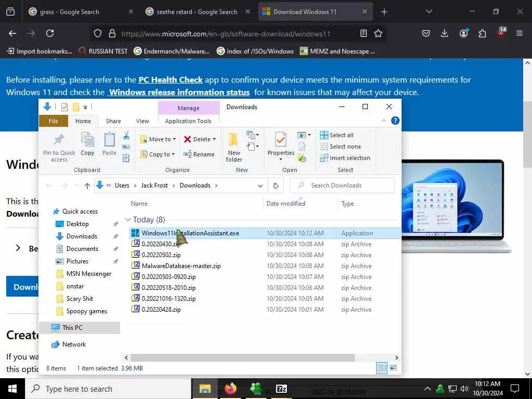Create a New folder from ribbon
The width and height of the screenshot is (532, 399).
coord(234,148)
